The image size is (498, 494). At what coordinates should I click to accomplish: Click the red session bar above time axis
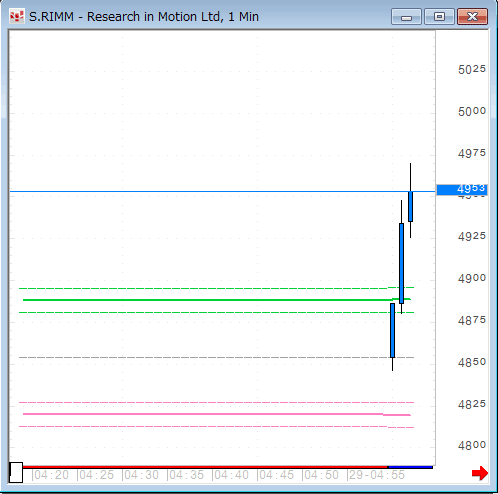(205, 467)
